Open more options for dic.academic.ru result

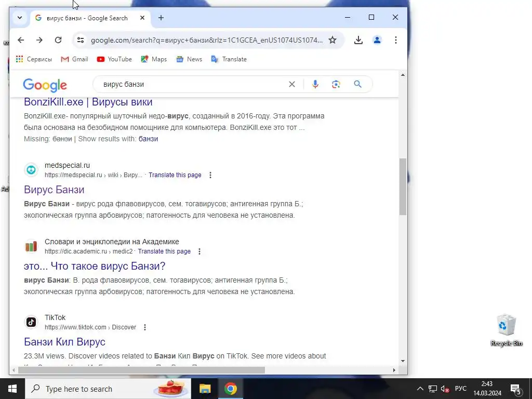pyautogui.click(x=199, y=251)
